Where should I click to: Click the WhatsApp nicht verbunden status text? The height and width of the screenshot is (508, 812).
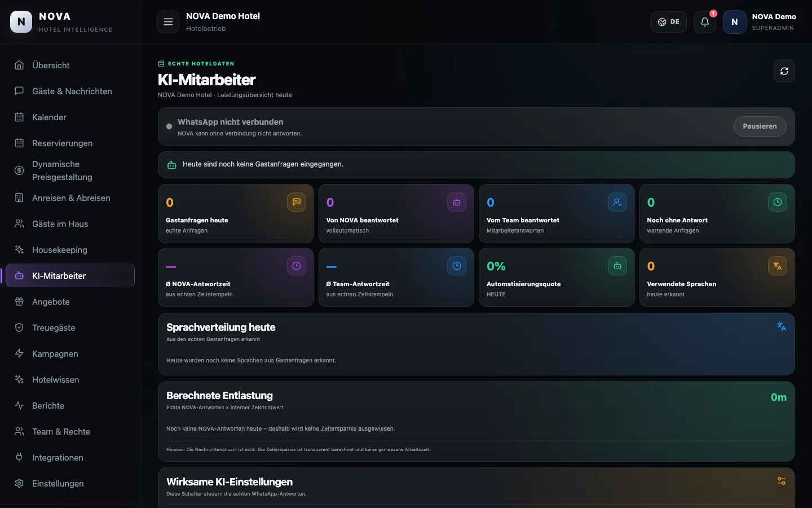231,122
